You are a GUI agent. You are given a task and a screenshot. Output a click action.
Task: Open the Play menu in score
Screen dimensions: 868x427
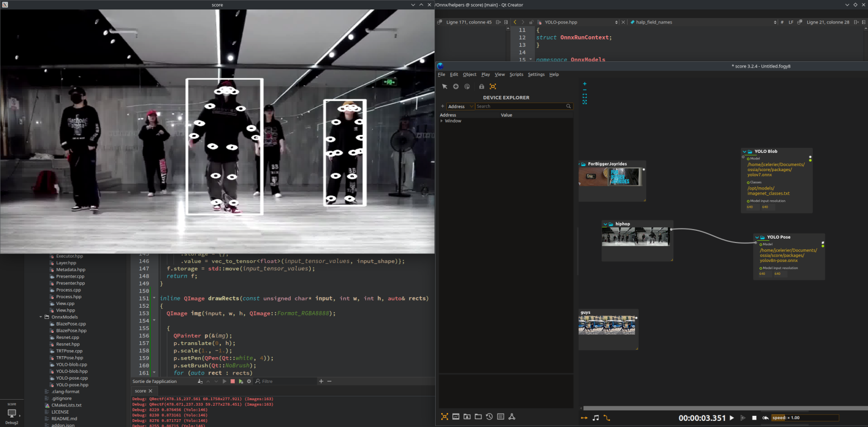[x=485, y=74]
